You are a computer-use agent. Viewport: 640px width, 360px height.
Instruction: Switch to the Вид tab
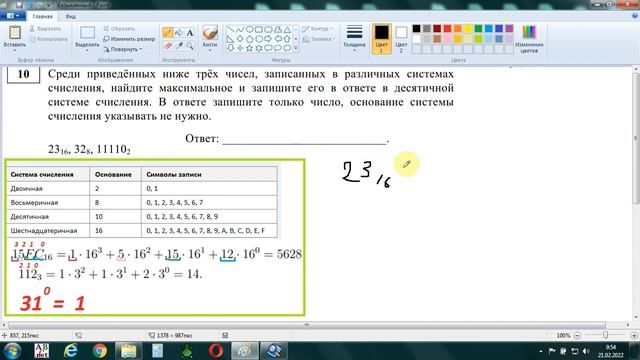70,16
